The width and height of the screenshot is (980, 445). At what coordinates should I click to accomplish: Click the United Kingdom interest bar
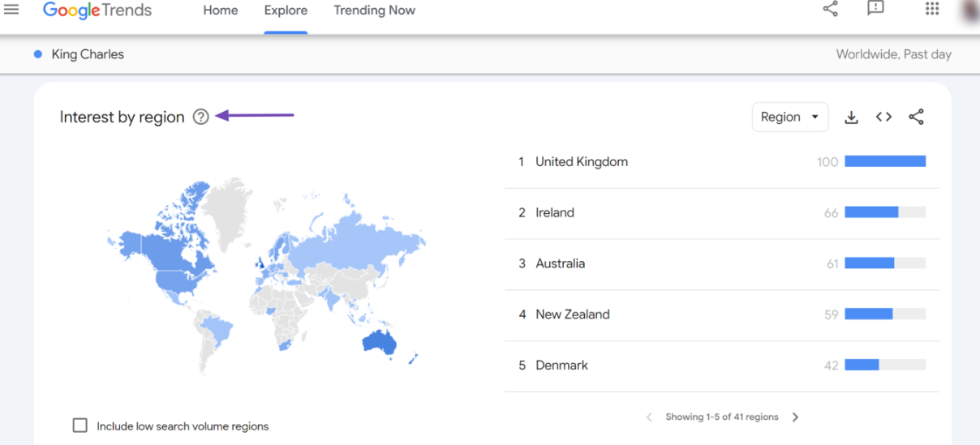(x=885, y=161)
